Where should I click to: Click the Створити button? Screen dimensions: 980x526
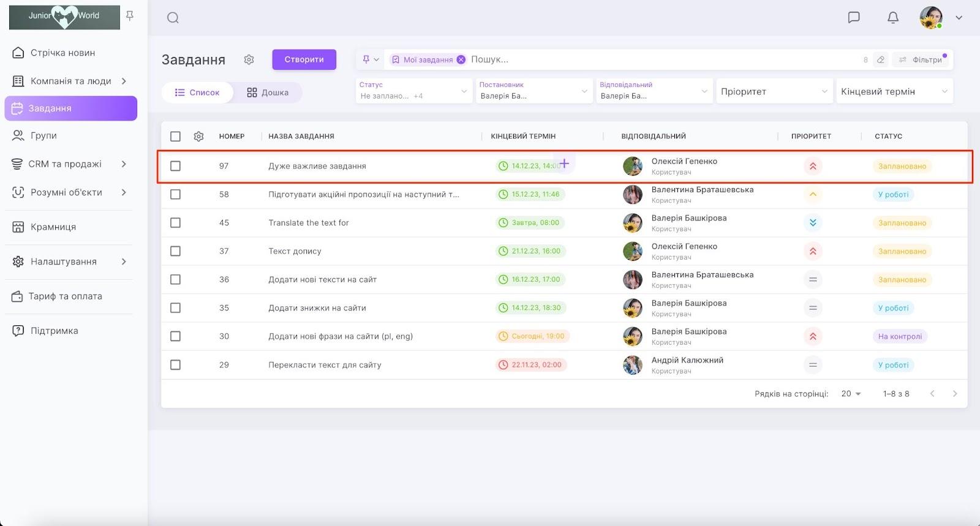point(304,59)
